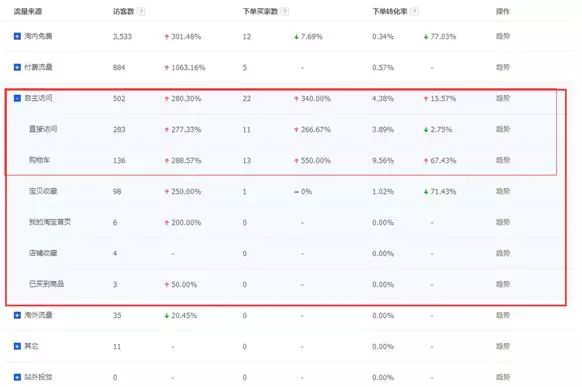This screenshot has width=582, height=387.
Task: Click the help icon beside 下单转化率
Action: (415, 12)
